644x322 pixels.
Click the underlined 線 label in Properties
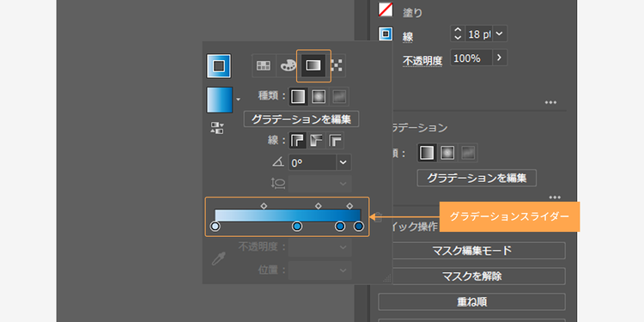click(408, 37)
